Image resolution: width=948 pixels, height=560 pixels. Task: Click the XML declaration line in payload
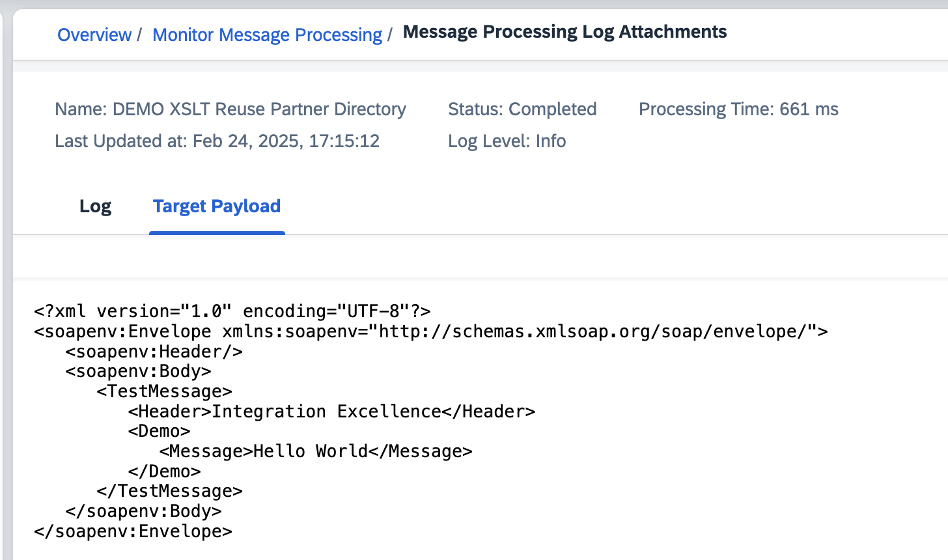[232, 311]
